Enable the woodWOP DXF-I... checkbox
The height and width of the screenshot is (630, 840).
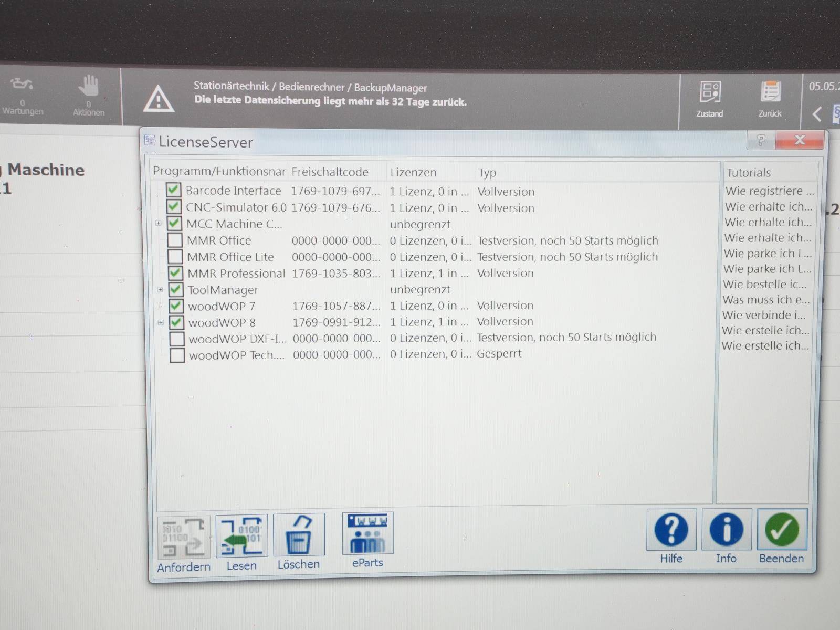point(177,339)
